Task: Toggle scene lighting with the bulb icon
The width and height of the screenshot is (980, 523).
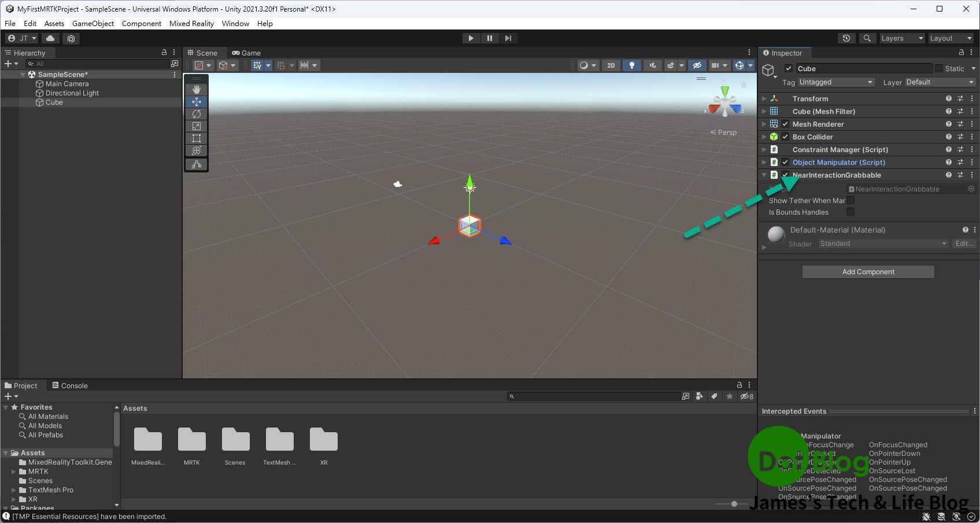Action: pyautogui.click(x=631, y=65)
